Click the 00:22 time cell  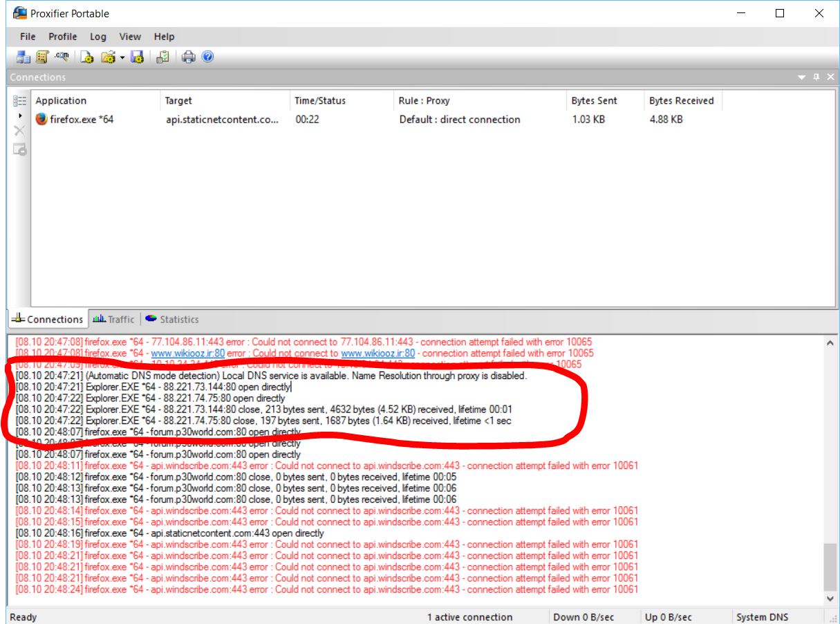307,120
